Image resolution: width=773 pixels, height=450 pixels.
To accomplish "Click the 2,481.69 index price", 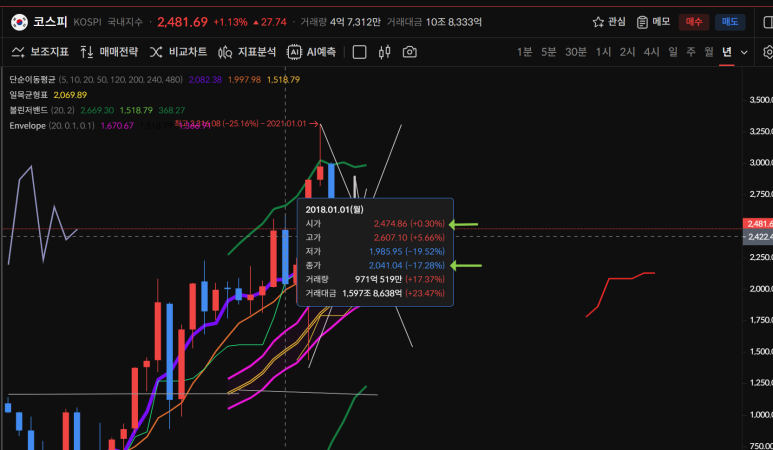I will click(182, 22).
